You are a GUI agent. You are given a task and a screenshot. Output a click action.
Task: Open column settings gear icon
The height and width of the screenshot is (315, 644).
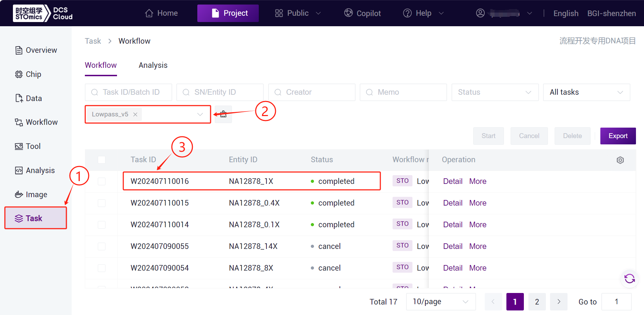click(620, 160)
